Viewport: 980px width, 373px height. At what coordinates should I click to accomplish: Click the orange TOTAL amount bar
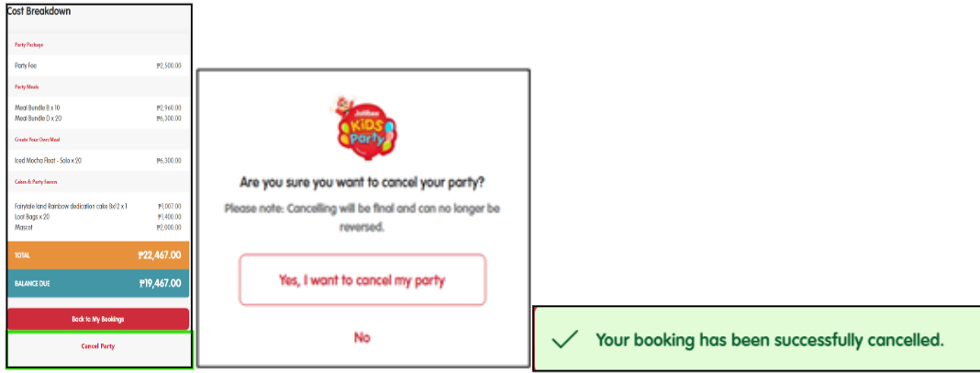pyautogui.click(x=98, y=254)
